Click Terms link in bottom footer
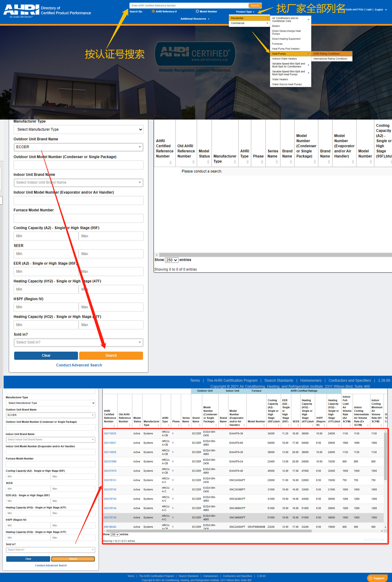The width and height of the screenshot is (392, 582). 131,576
